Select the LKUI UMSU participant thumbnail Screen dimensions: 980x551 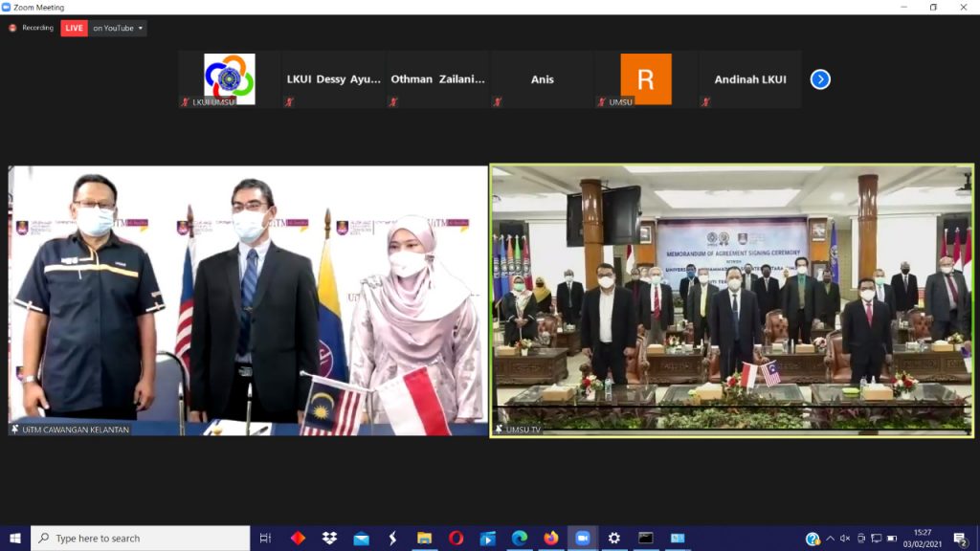point(230,79)
